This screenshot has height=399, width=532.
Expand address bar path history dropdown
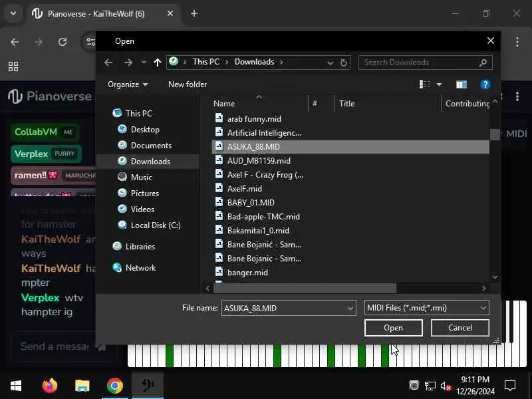[330, 63]
